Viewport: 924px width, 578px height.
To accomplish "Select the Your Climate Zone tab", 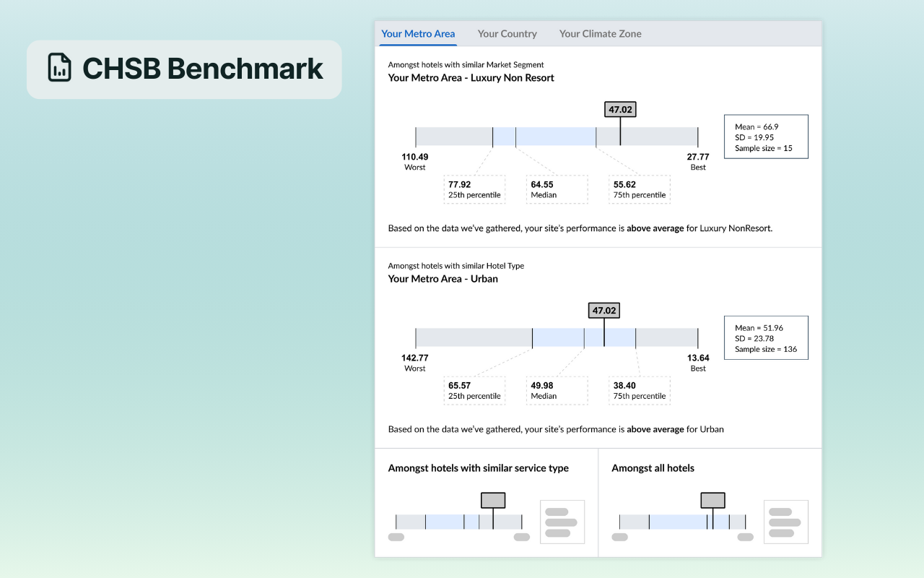I will [601, 33].
